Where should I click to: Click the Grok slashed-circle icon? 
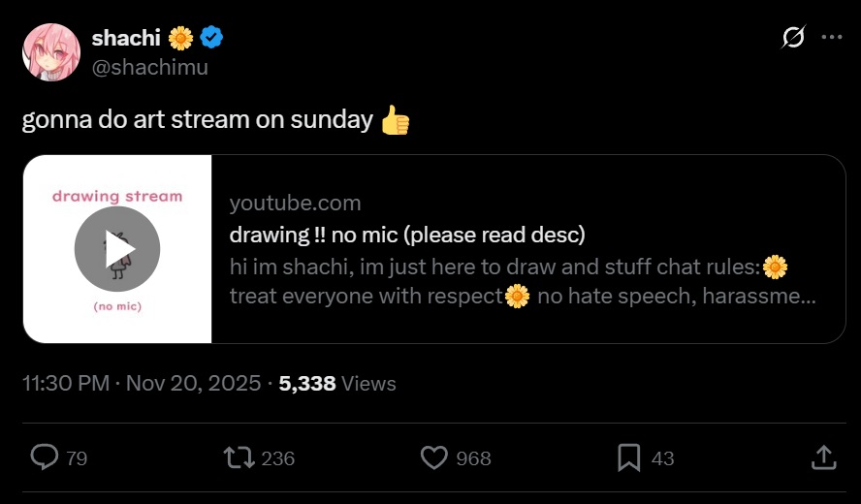(x=792, y=38)
